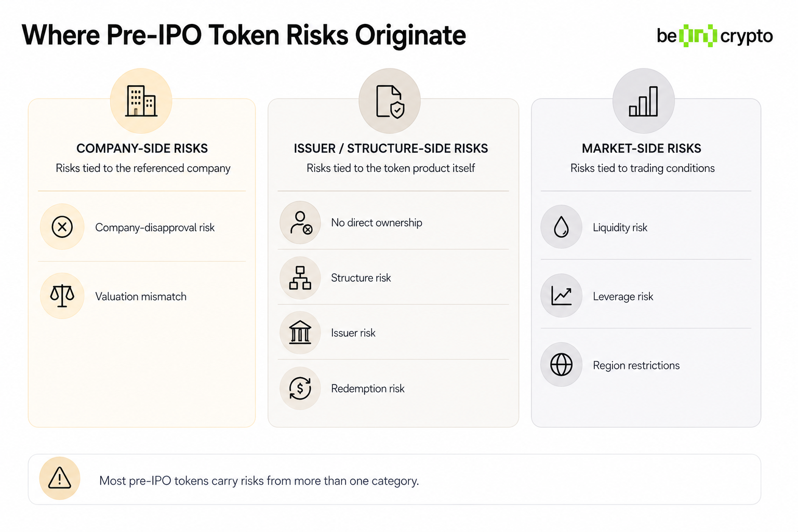Click the Redemption risk label
Viewport: 798px width, 532px height.
(x=367, y=389)
